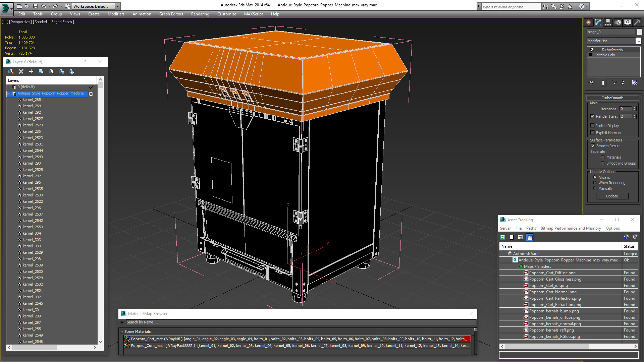
Task: Click Hide/Unhide All Layers icon
Action: click(x=61, y=71)
